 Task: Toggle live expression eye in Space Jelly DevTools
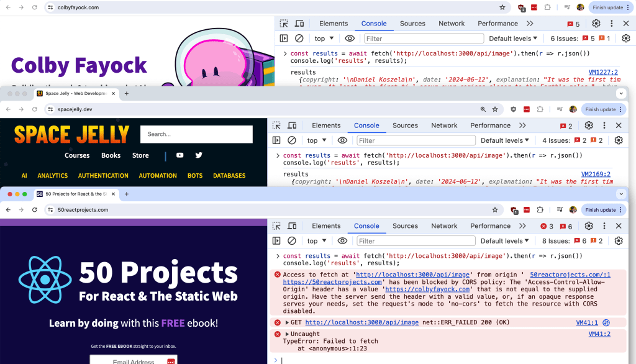click(342, 140)
